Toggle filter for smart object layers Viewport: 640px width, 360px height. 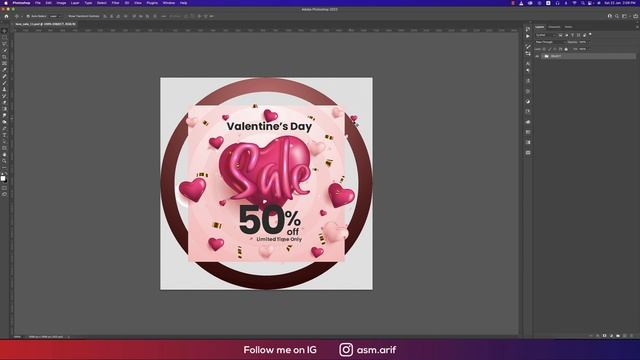584,35
